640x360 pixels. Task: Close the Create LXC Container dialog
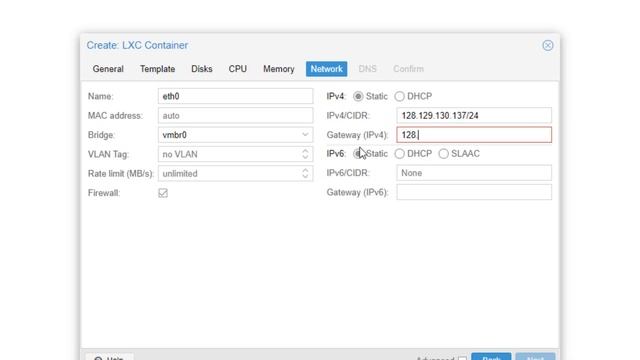coord(548,45)
